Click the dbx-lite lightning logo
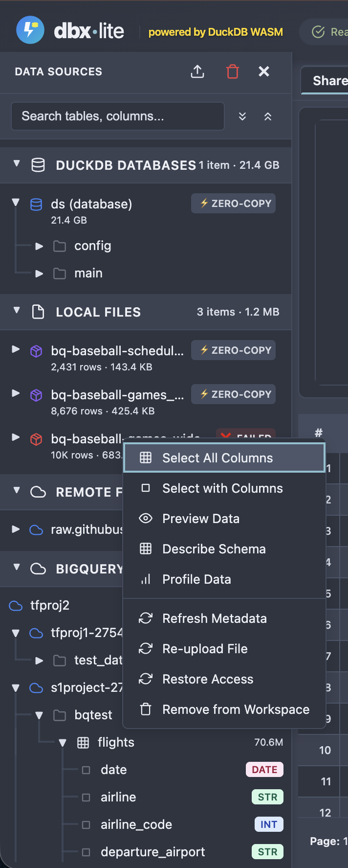This screenshot has height=868, width=348. pos(30,30)
